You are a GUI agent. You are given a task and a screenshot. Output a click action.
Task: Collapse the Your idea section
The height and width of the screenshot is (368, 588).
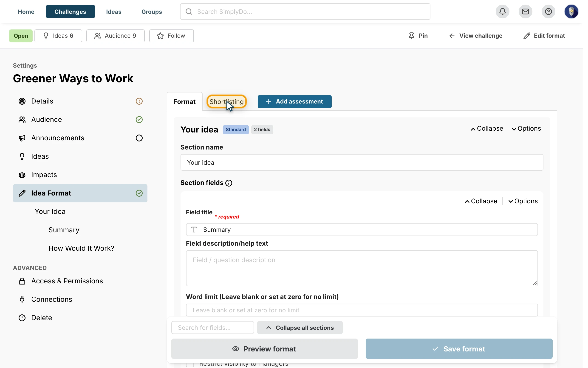pos(487,129)
